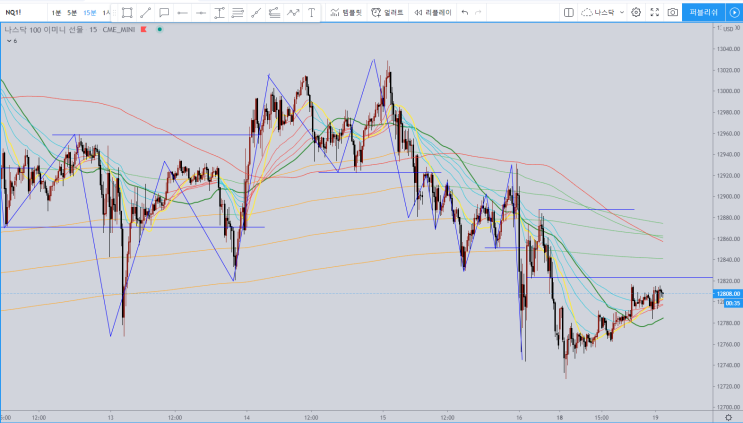Start bar replay (리플레이)

433,13
